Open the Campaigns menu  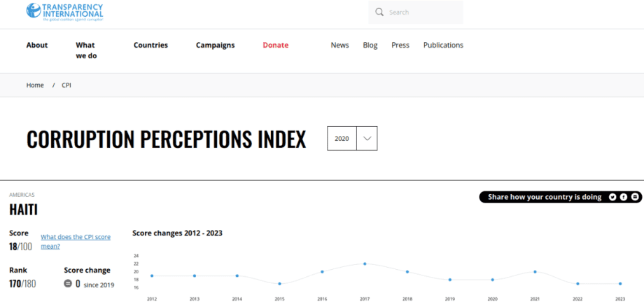coord(215,45)
